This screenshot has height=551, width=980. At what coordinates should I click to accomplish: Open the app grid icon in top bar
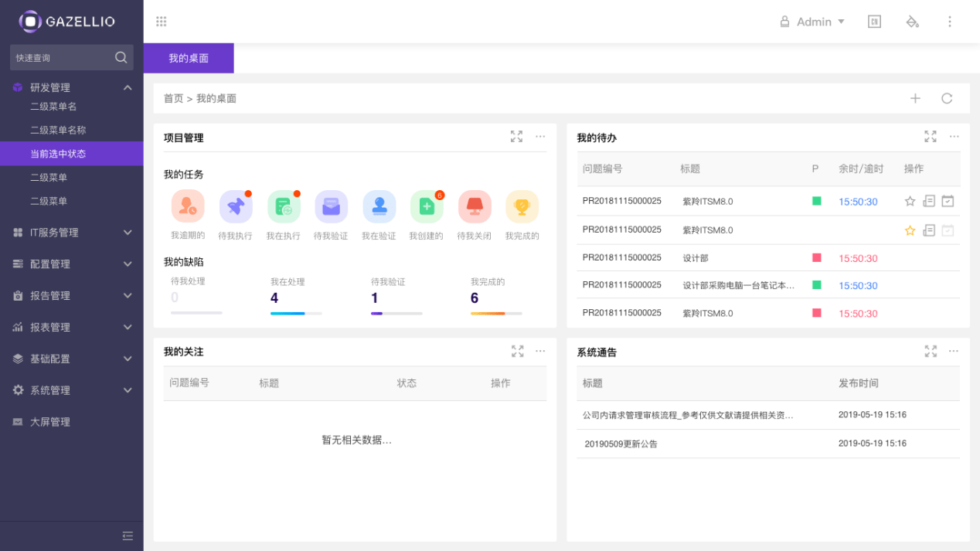162,22
